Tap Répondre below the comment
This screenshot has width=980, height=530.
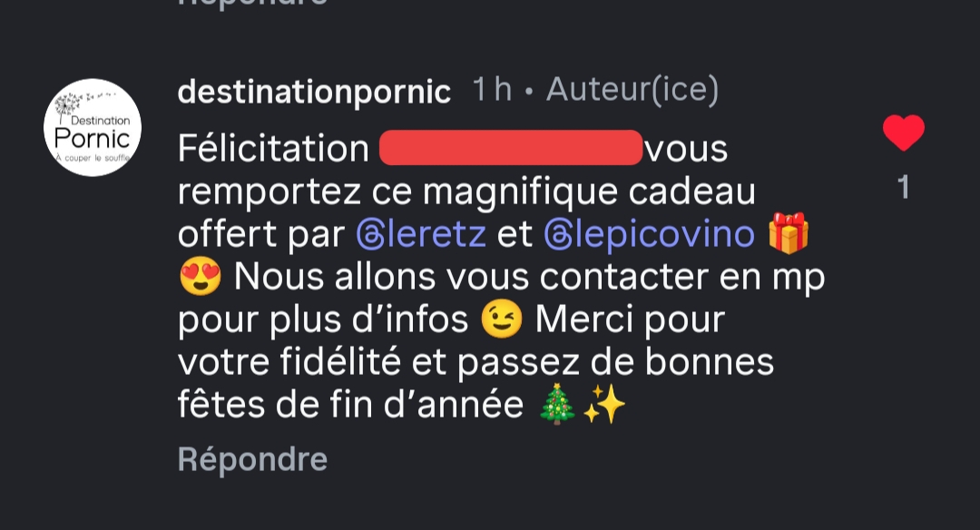pyautogui.click(x=252, y=459)
